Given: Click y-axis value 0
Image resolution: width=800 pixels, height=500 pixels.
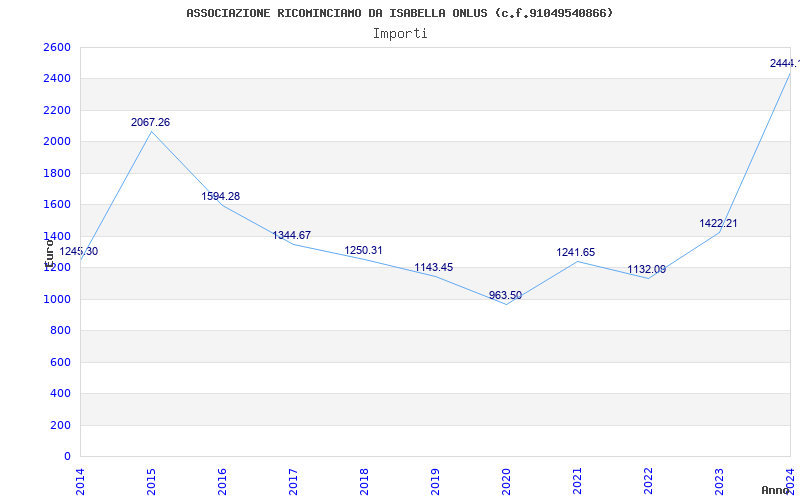Looking at the screenshot, I should click(x=67, y=457).
